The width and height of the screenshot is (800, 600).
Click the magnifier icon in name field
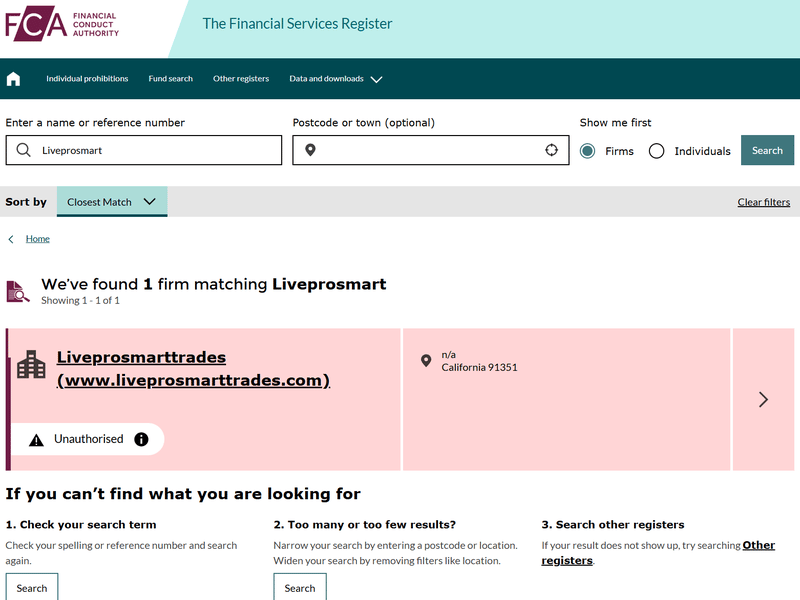[23, 150]
